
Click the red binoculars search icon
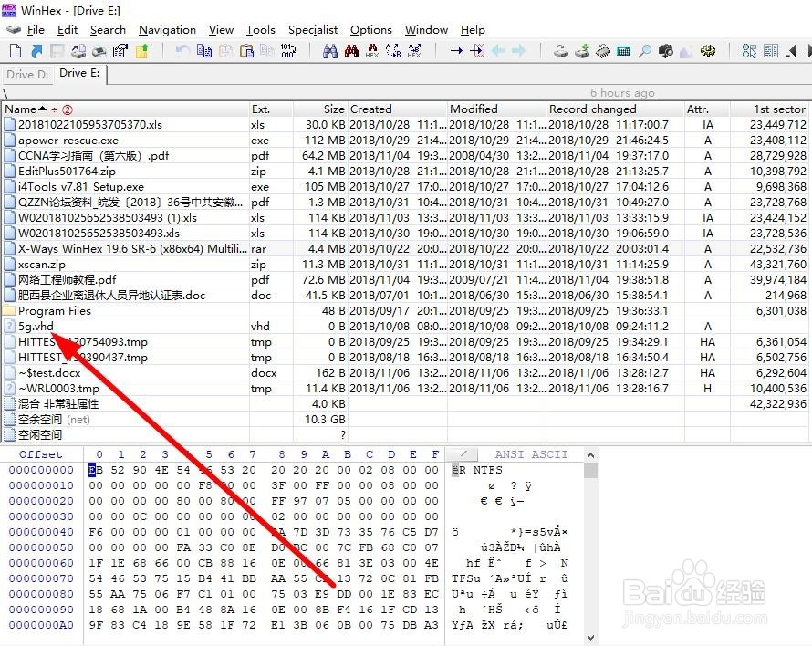[351, 51]
